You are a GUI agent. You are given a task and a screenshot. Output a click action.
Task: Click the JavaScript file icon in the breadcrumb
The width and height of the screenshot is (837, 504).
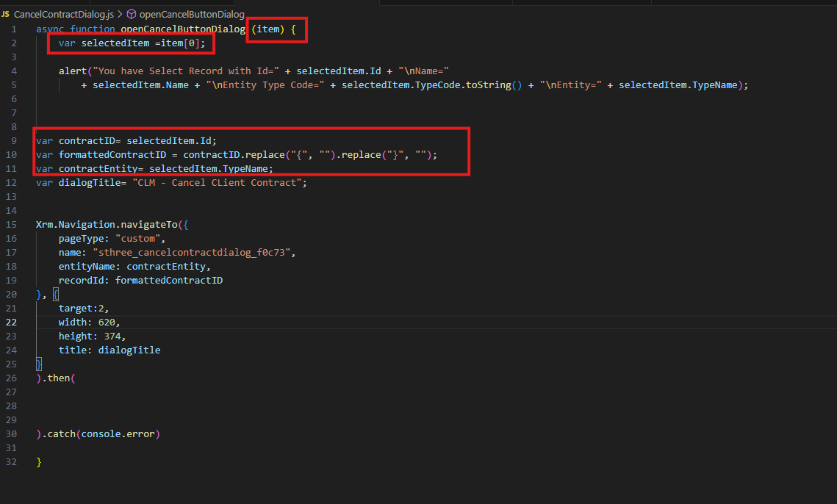click(6, 13)
